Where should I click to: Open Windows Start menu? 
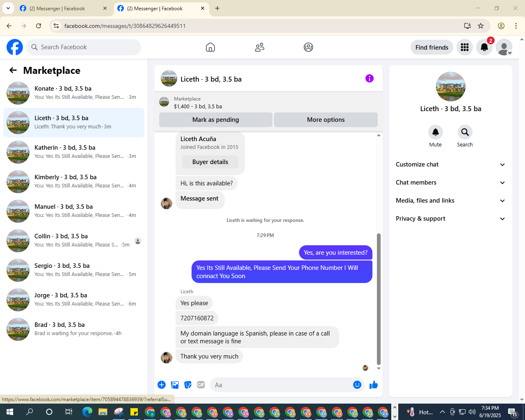pos(10,412)
